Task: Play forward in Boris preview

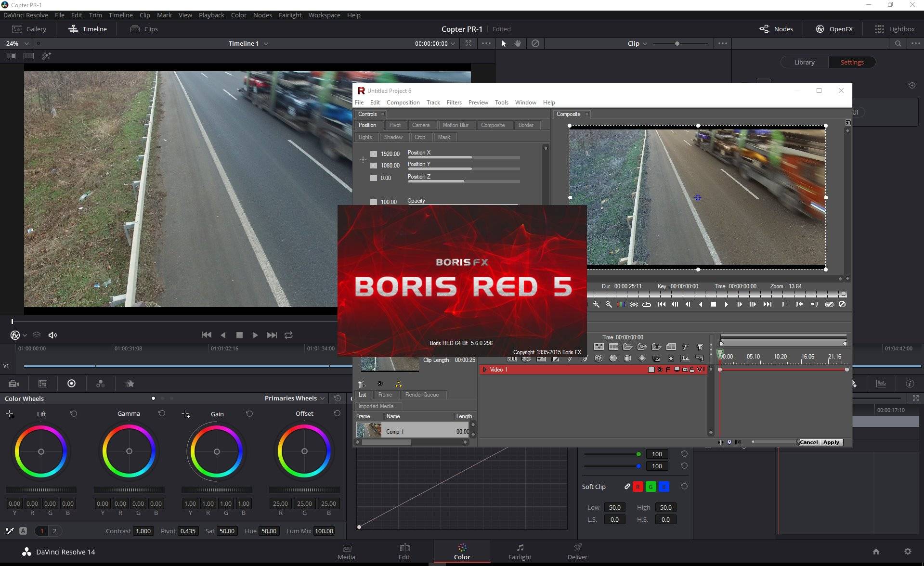Action: [726, 304]
